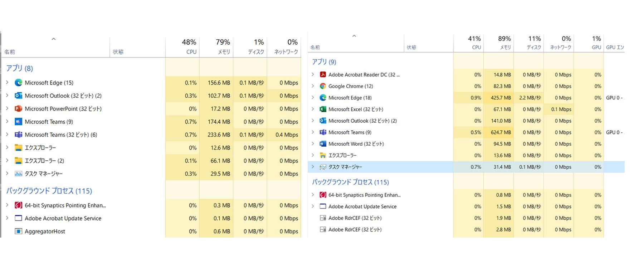Click the 624.7 MB memory cell

499,132
